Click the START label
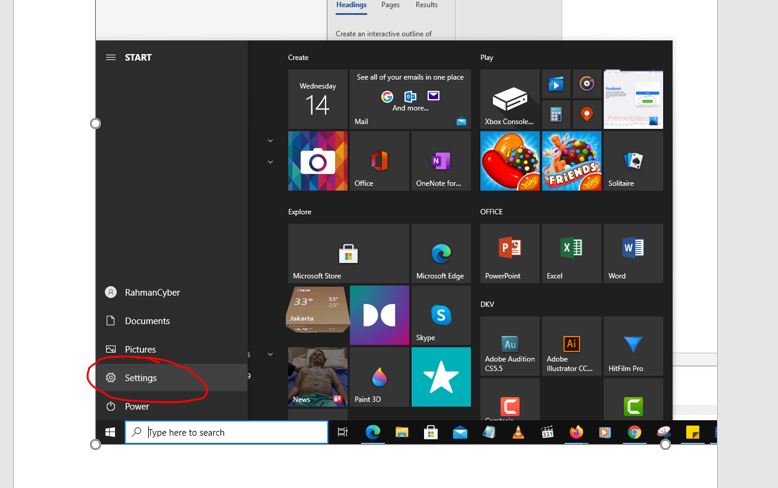Viewport: 778px width, 488px height. (x=138, y=58)
